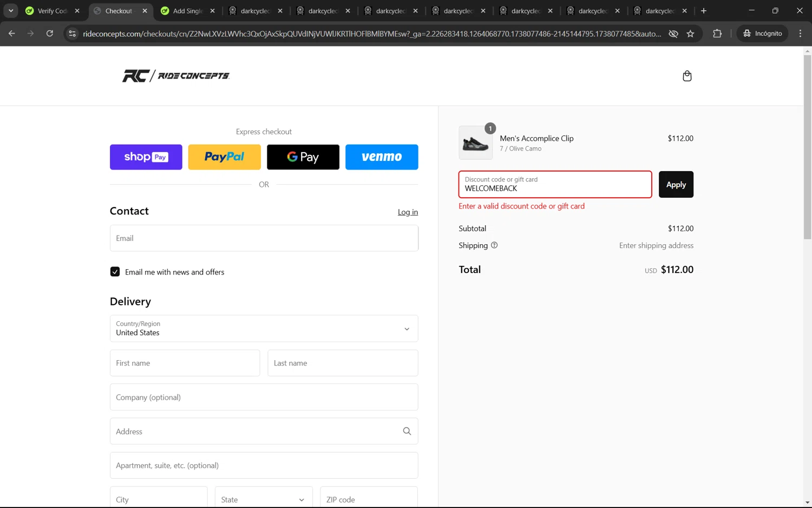The height and width of the screenshot is (508, 812).
Task: Click the invalid discount code error message
Action: (x=522, y=206)
